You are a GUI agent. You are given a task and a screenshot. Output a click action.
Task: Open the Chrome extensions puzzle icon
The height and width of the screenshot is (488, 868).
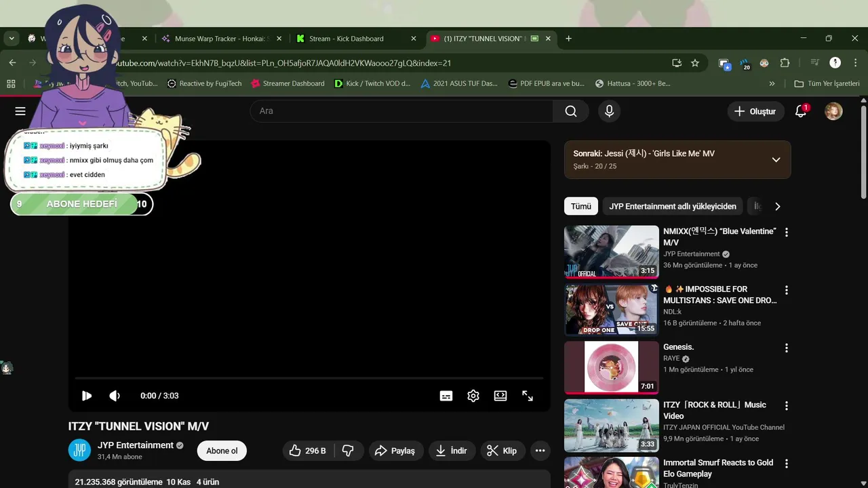pyautogui.click(x=785, y=63)
